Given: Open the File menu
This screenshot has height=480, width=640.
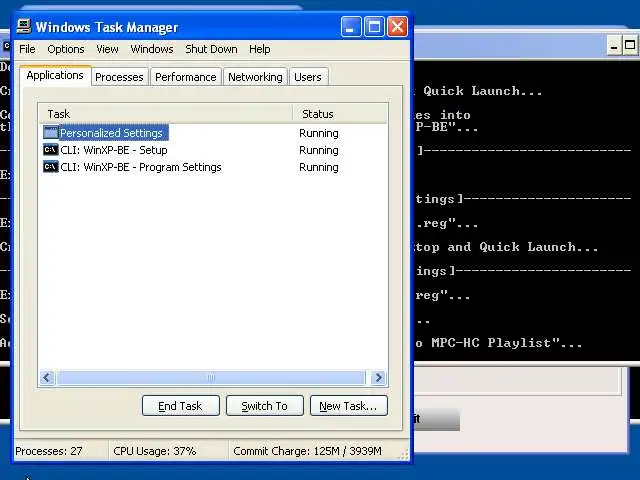Looking at the screenshot, I should [x=27, y=49].
